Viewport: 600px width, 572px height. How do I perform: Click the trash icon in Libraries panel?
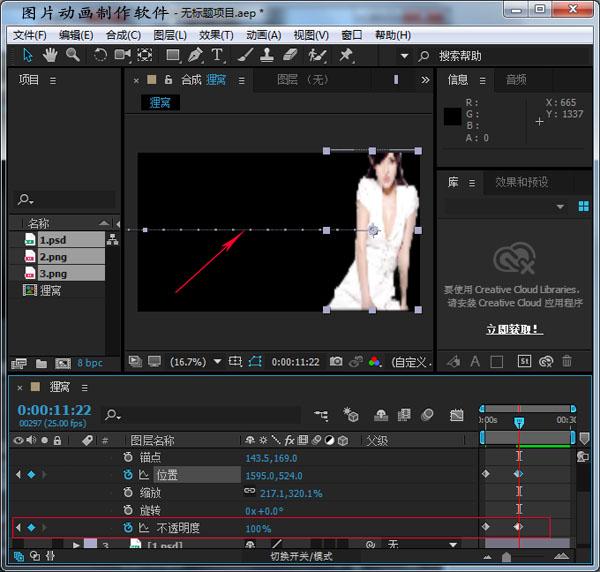(567, 361)
